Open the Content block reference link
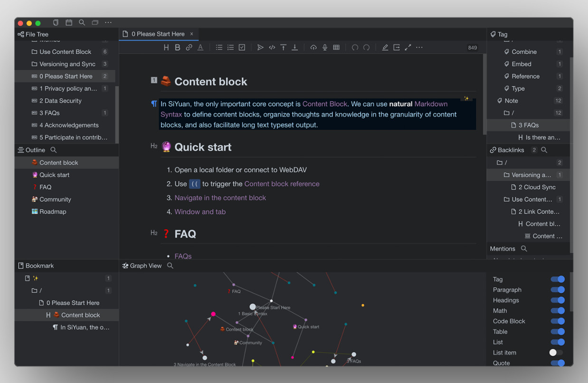The image size is (588, 383). [282, 184]
